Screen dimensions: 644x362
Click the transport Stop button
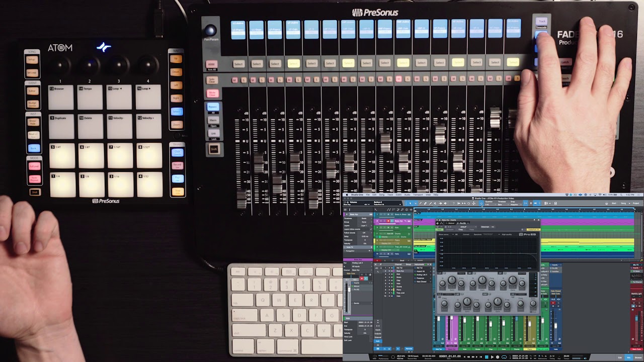click(487, 357)
